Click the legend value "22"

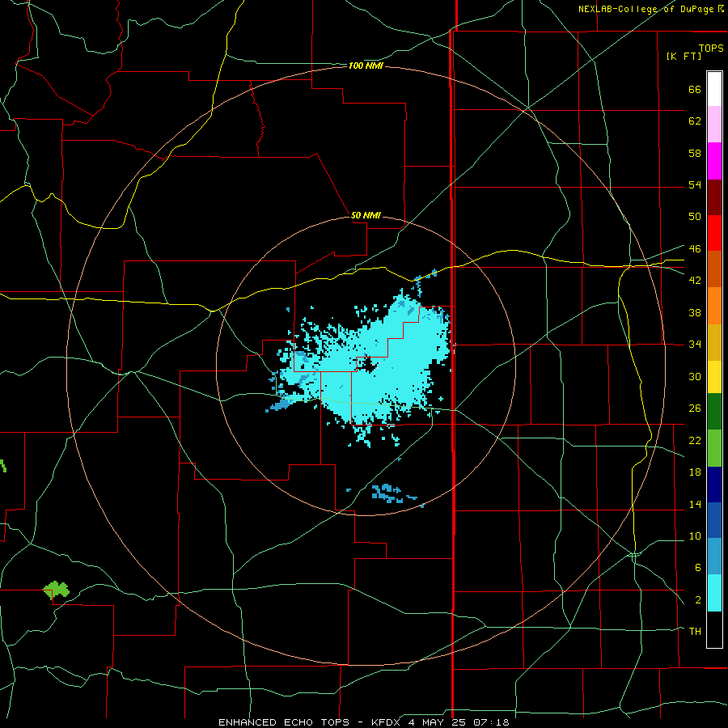pyautogui.click(x=695, y=440)
